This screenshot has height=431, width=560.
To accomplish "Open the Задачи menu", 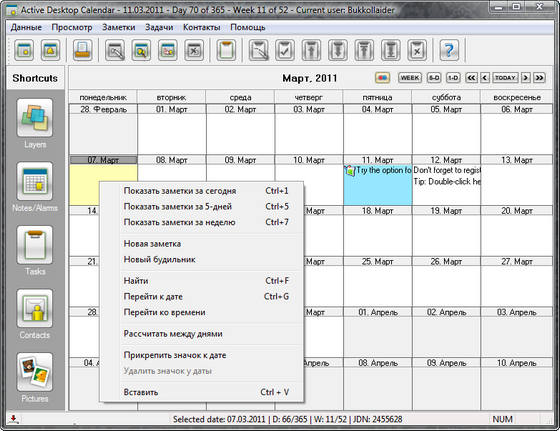I will click(x=159, y=27).
